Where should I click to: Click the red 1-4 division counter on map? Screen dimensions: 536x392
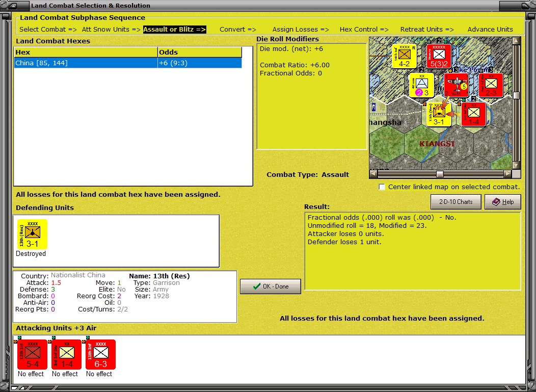[473, 114]
